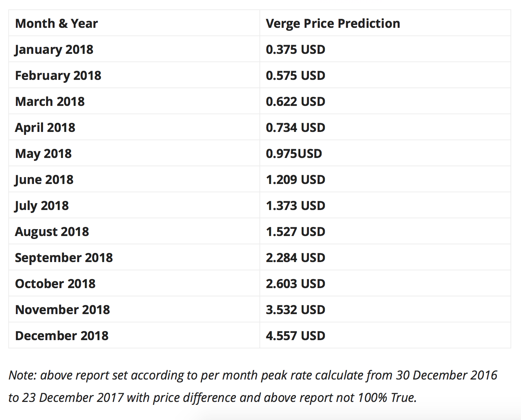
Task: Select the October 2018 row label
Action: click(55, 284)
